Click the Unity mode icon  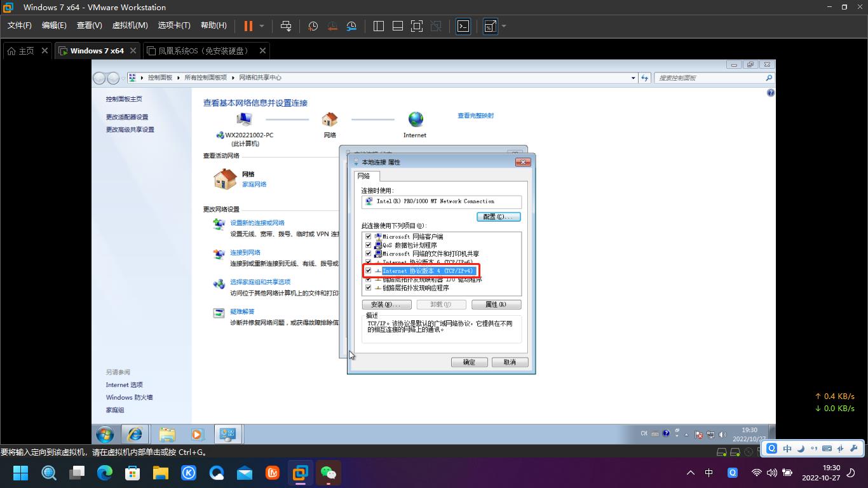437,26
